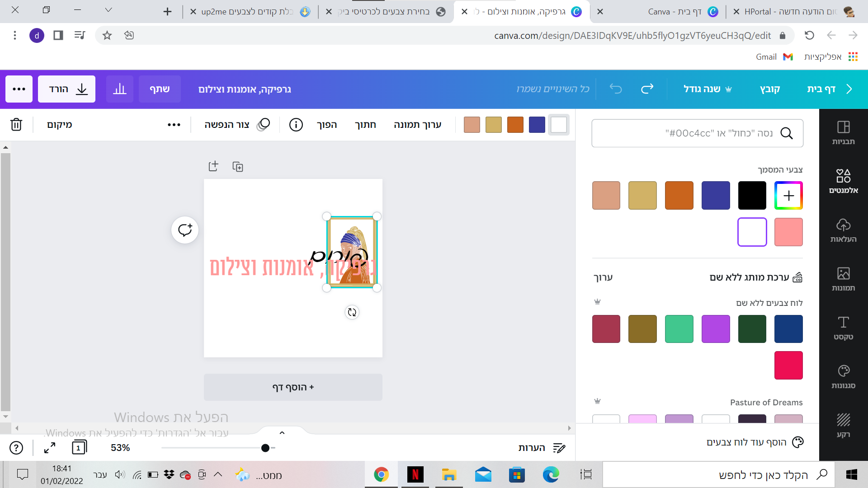The image size is (868, 488).
Task: Click the Download (הורד) button
Action: coord(66,89)
